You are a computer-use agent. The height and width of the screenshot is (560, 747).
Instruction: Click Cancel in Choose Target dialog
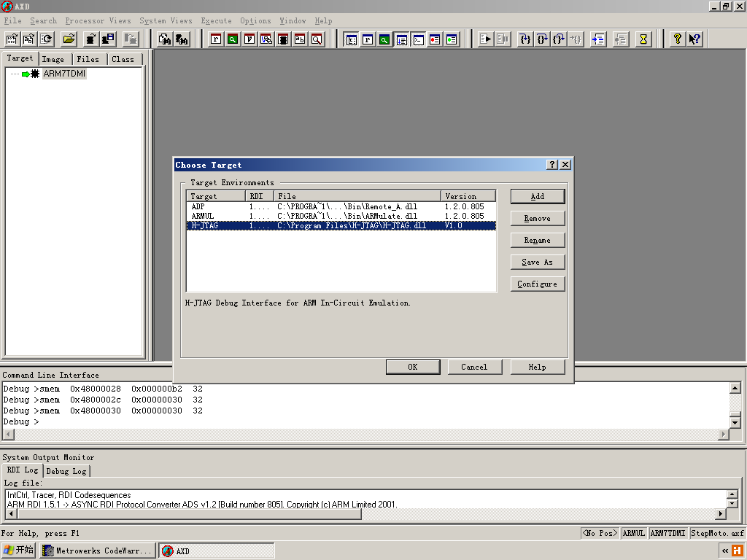[x=474, y=367]
